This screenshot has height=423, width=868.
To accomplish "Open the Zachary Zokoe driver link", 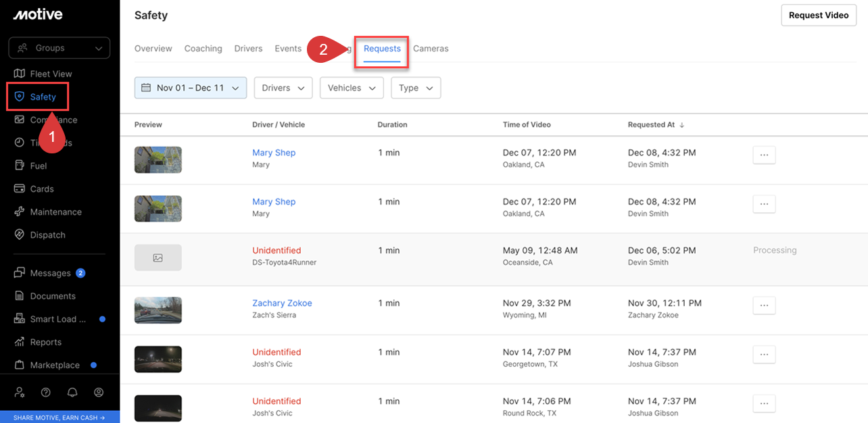I will [x=282, y=303].
